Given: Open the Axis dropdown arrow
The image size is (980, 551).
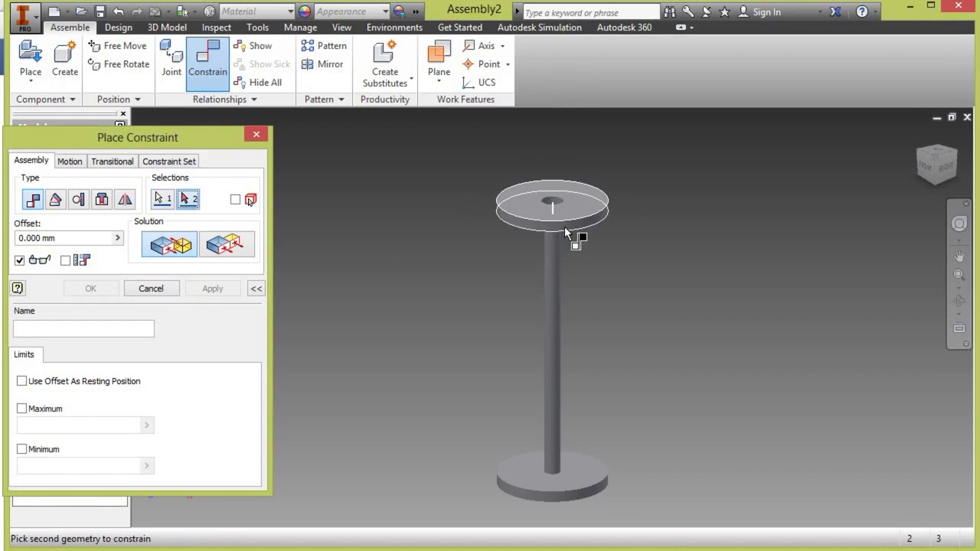Looking at the screenshot, I should pyautogui.click(x=502, y=46).
